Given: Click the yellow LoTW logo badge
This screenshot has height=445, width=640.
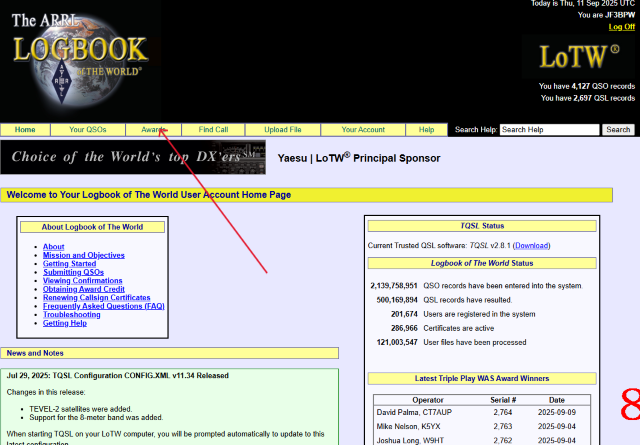Looking at the screenshot, I should pyautogui.click(x=578, y=56).
